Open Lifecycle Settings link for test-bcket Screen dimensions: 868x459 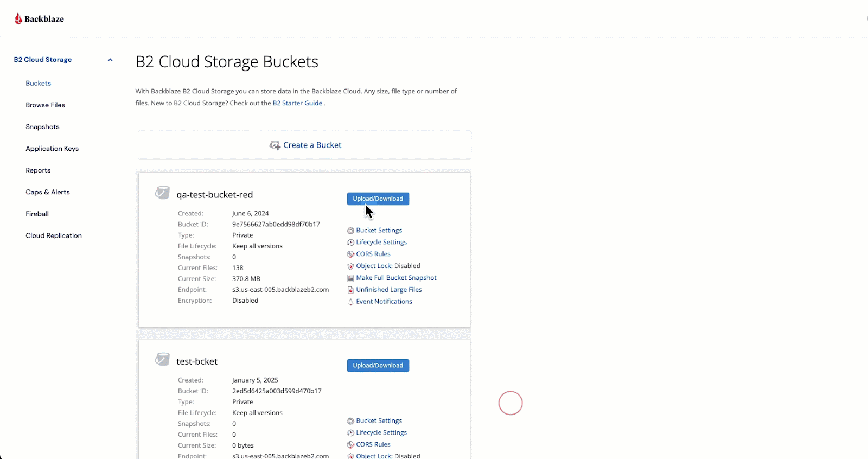pos(381,433)
